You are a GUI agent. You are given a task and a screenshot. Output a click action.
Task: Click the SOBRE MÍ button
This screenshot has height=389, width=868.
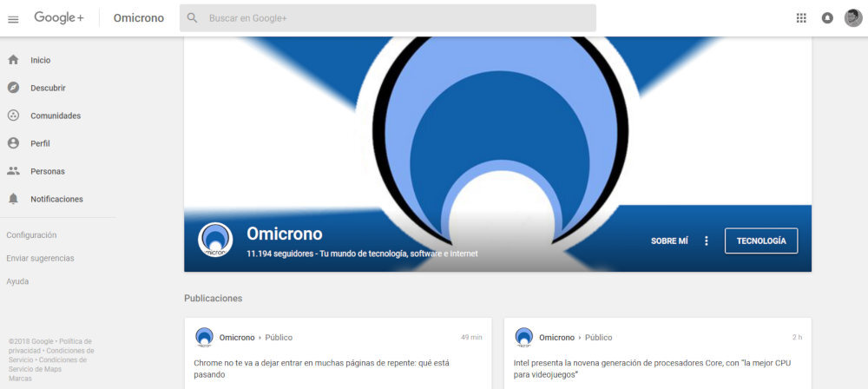point(669,241)
